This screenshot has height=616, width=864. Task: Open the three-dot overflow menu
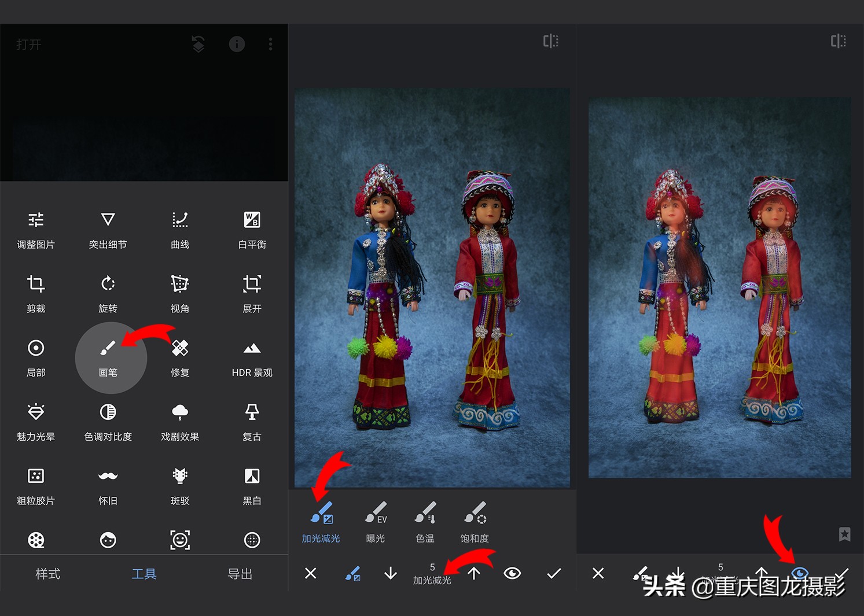pyautogui.click(x=270, y=43)
